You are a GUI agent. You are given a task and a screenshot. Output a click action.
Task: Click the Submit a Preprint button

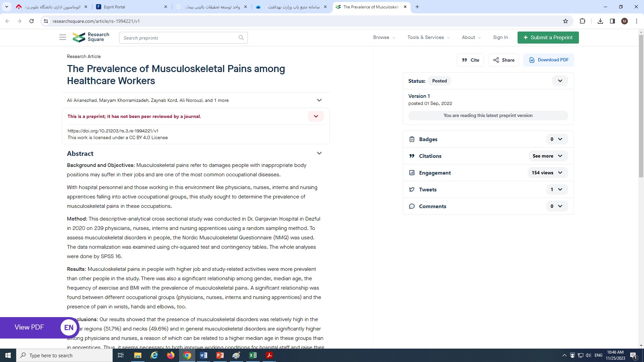pos(548,38)
